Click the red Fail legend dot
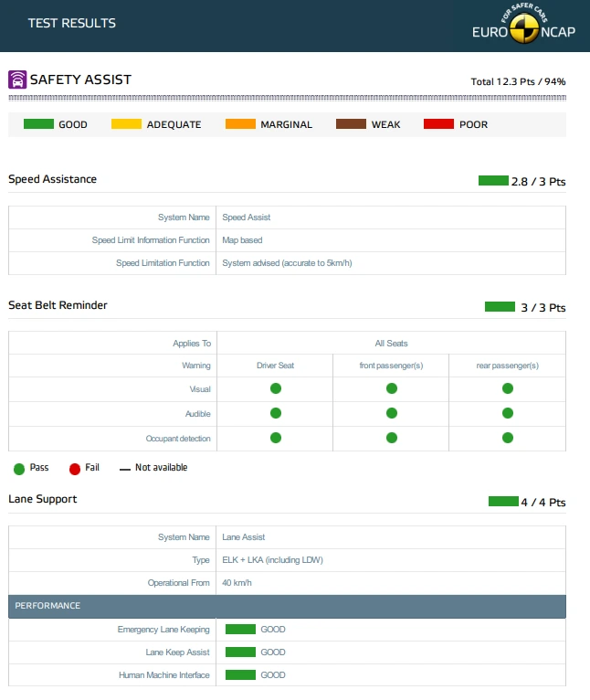This screenshot has height=700, width=590. pyautogui.click(x=75, y=469)
